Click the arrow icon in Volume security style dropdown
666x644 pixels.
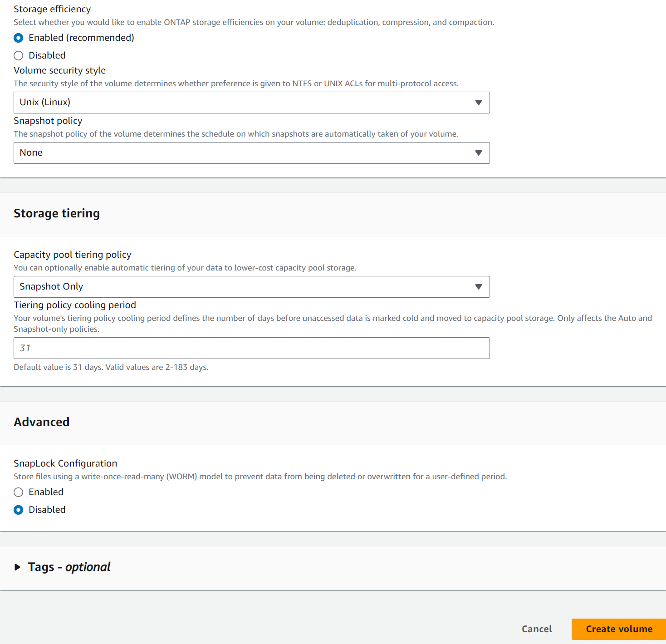point(478,103)
